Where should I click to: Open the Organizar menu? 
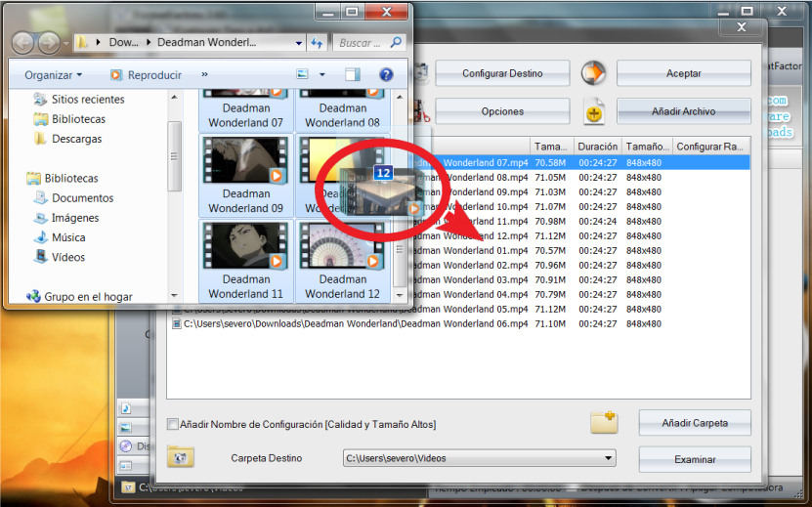(x=54, y=75)
